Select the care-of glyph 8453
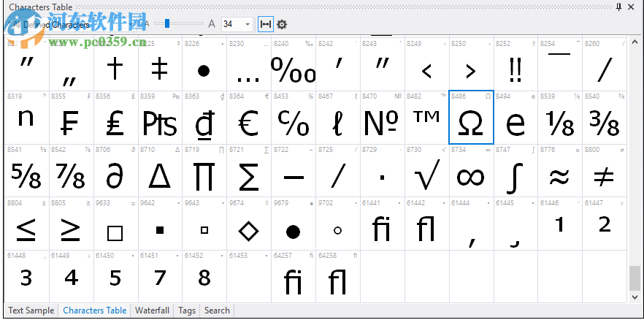The width and height of the screenshot is (644, 320). point(294,117)
